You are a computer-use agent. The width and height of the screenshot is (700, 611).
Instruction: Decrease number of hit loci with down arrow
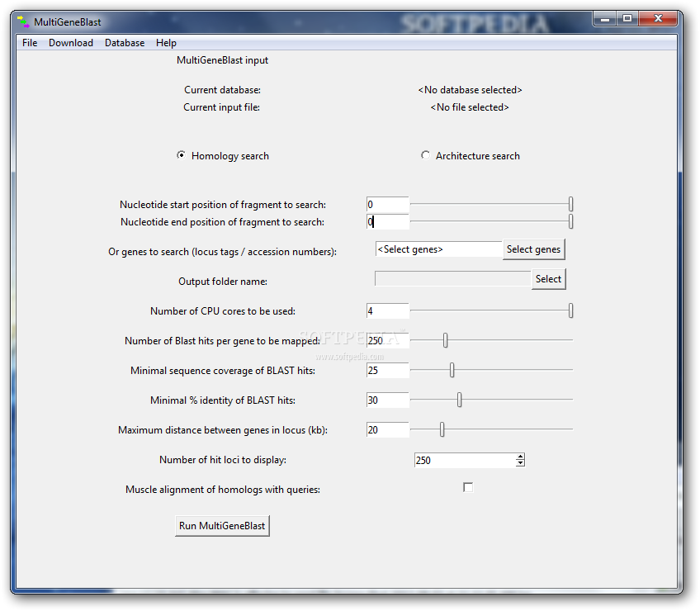pos(520,463)
